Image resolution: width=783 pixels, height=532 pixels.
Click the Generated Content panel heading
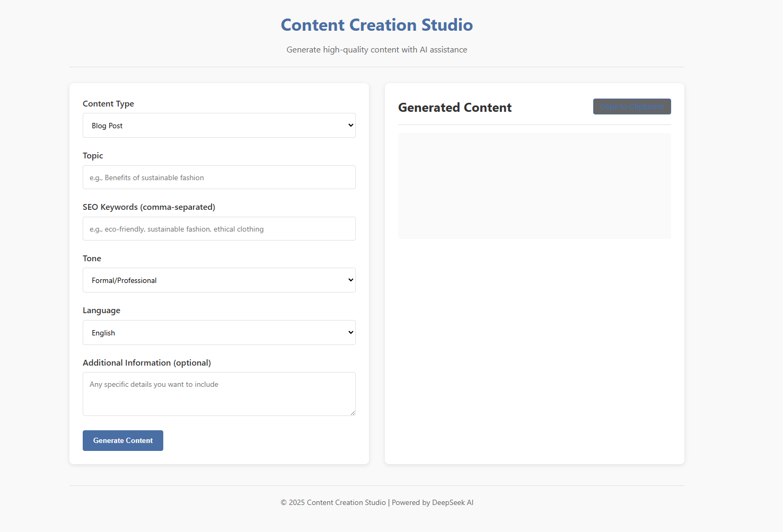coord(455,108)
